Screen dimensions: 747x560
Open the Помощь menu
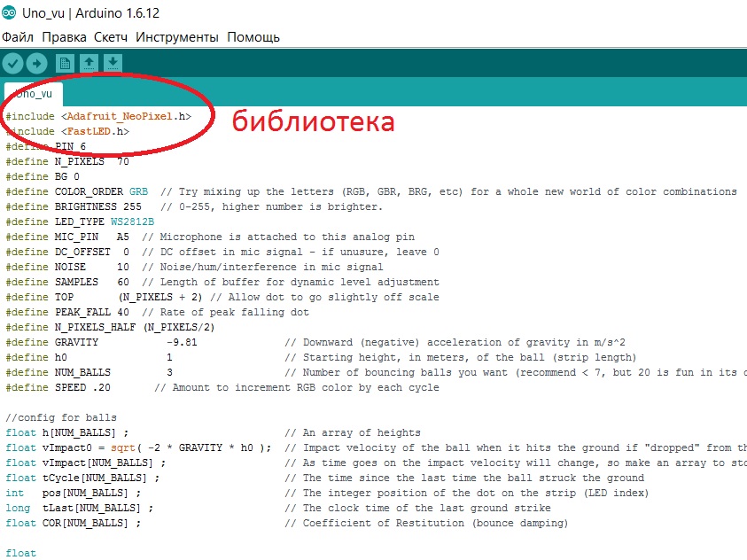(x=253, y=37)
